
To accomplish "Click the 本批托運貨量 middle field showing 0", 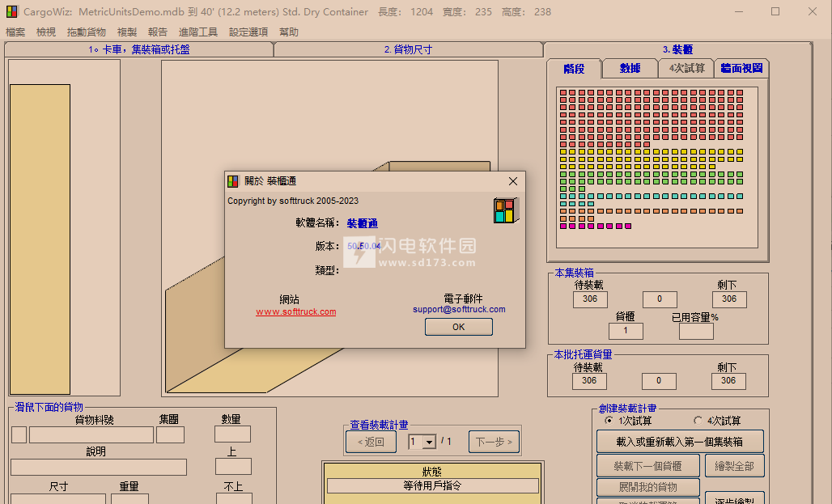I will click(659, 381).
